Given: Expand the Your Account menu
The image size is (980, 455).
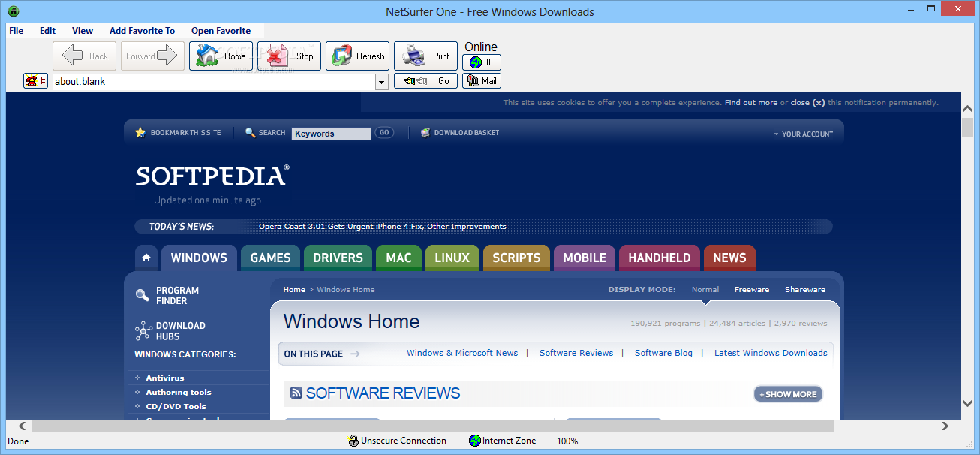Looking at the screenshot, I should (803, 134).
